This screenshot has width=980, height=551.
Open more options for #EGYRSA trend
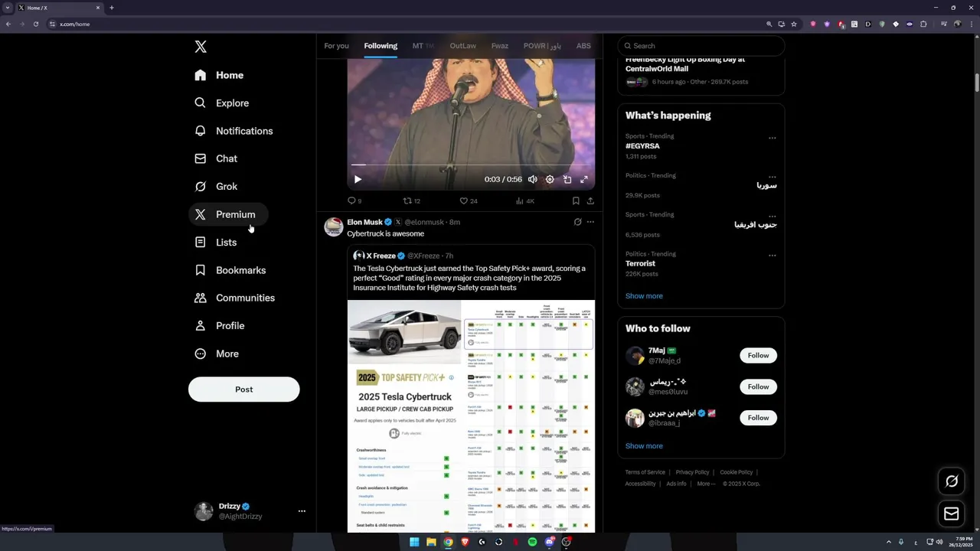pyautogui.click(x=772, y=139)
